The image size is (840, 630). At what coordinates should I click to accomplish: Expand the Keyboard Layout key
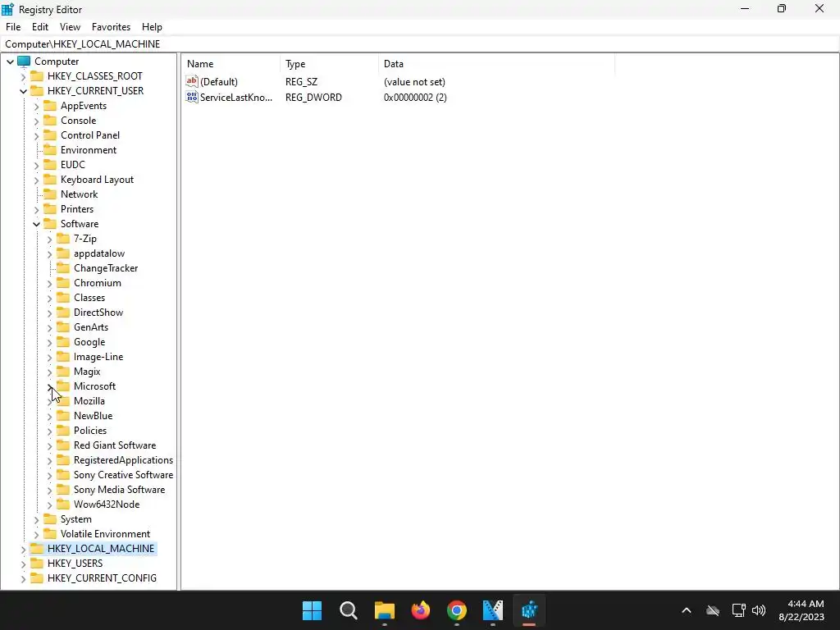[36, 180]
